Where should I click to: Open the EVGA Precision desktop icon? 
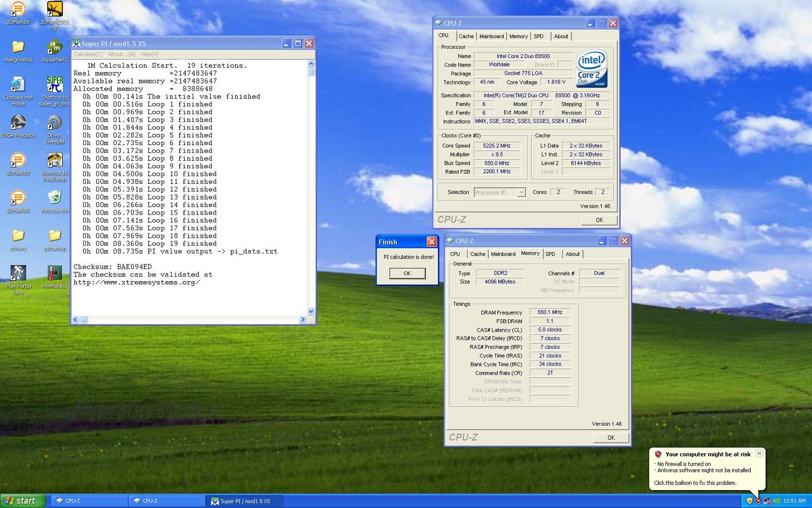pos(18,126)
